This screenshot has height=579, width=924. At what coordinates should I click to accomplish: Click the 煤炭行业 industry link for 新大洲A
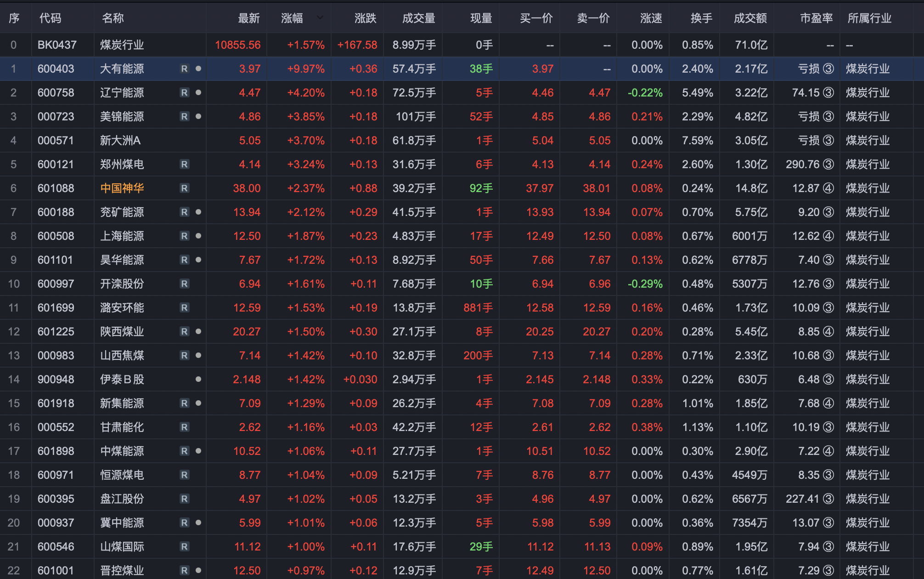click(x=868, y=141)
